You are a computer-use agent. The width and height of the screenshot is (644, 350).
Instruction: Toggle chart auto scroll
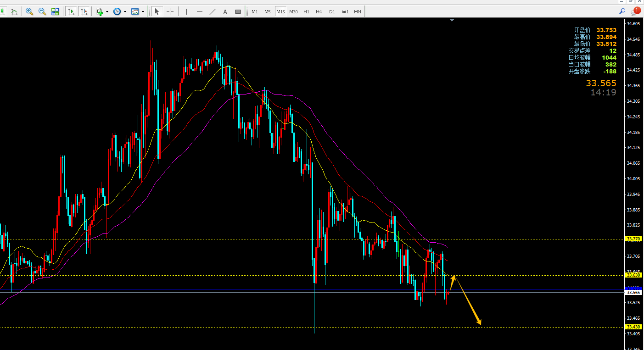[71, 11]
